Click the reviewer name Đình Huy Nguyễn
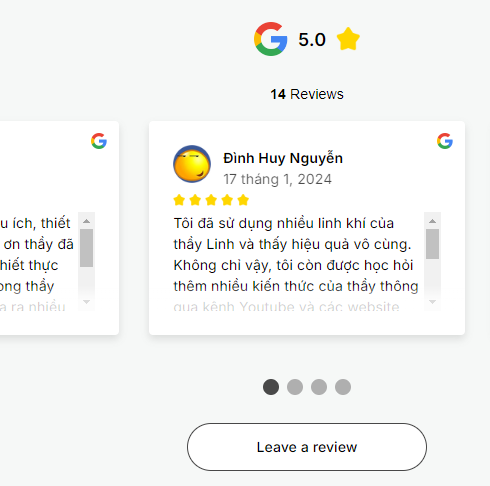 pos(283,158)
